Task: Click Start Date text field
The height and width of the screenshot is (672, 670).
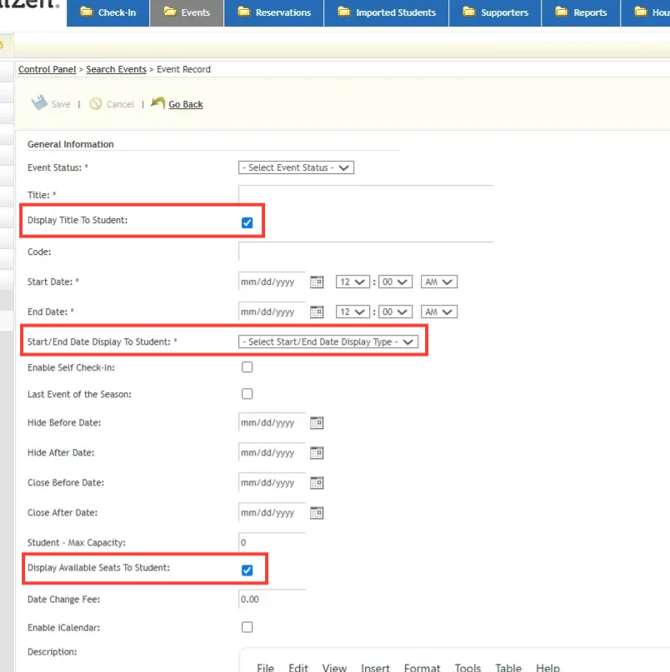Action: (x=272, y=282)
